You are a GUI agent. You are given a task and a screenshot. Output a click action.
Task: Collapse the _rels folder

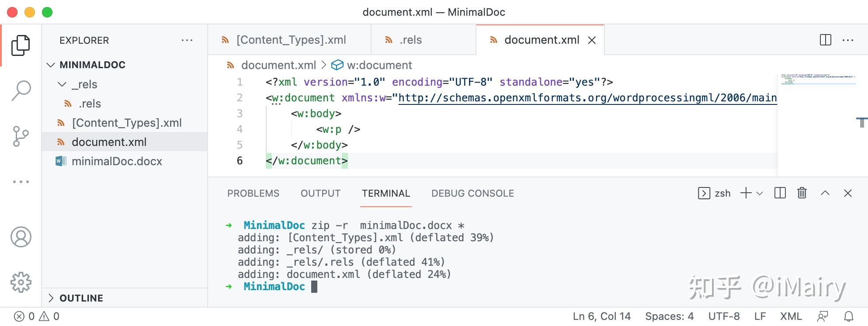(x=62, y=84)
